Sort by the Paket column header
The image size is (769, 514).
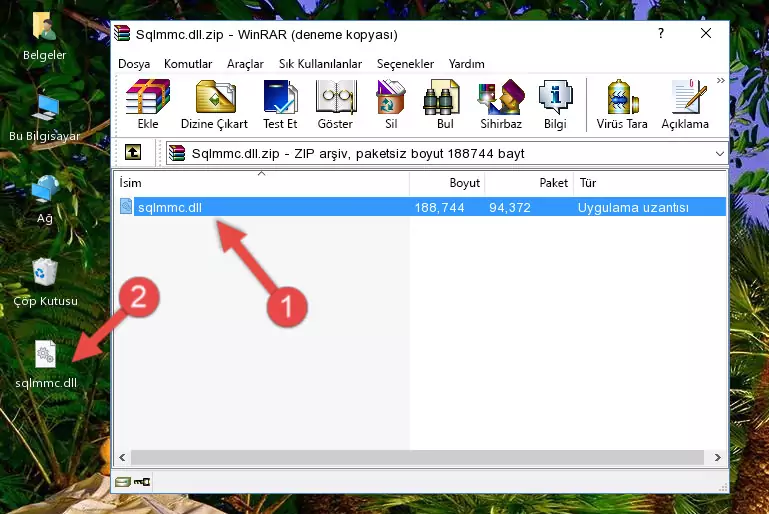529,183
